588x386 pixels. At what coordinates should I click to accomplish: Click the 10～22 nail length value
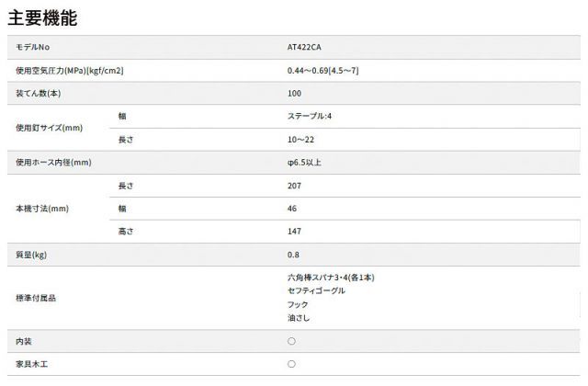coord(301,140)
